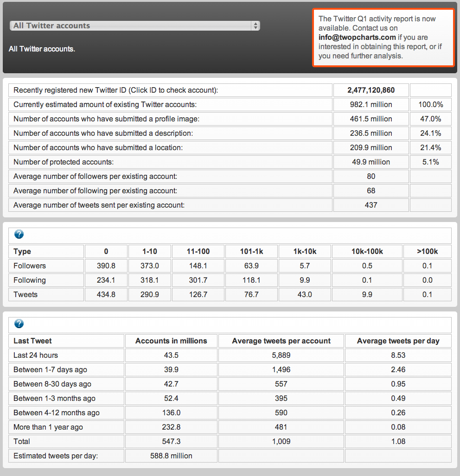Viewport: 460px width, 476px height.
Task: Click Following value 234.1
Action: pyautogui.click(x=106, y=280)
